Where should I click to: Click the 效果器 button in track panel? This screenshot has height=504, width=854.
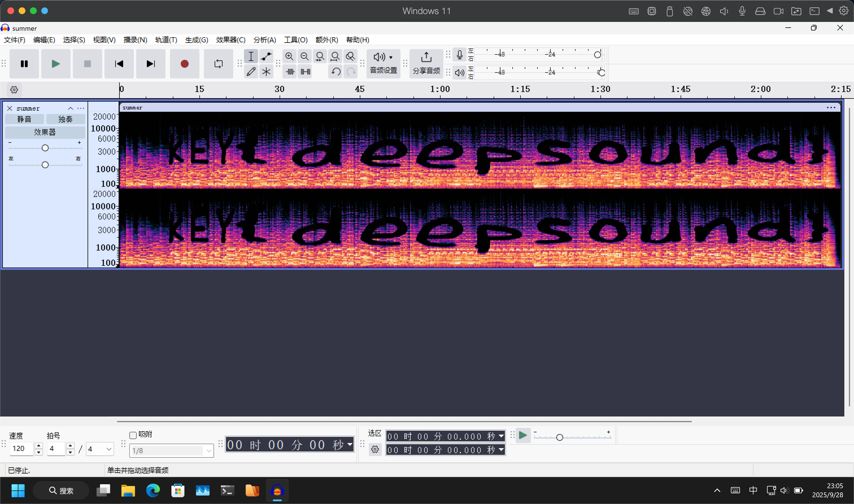coord(45,132)
